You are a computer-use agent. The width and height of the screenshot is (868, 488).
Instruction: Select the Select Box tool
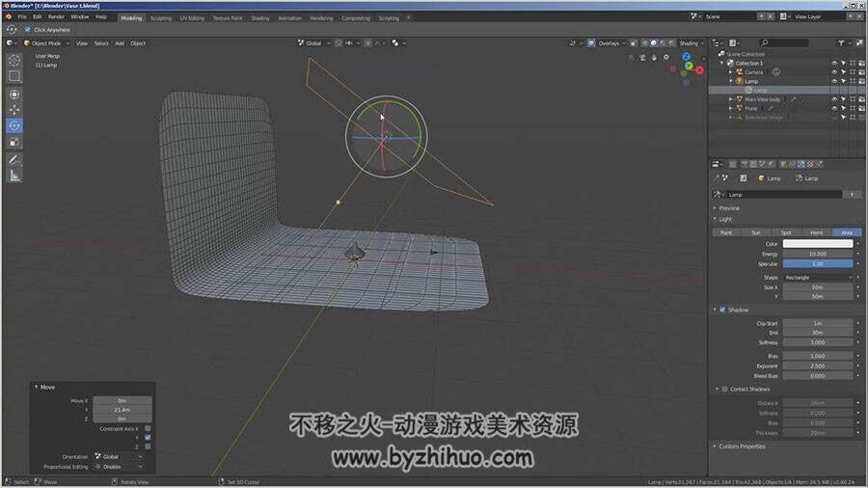[14, 76]
